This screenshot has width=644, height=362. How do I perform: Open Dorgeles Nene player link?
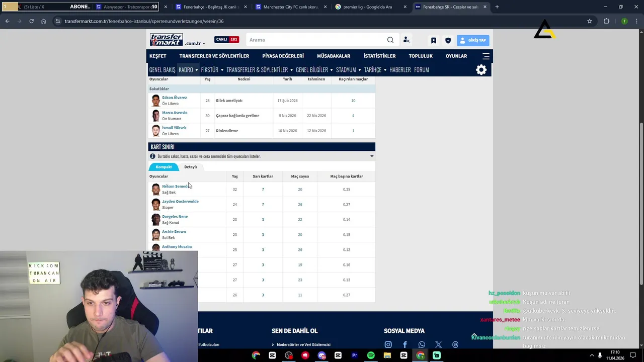(x=175, y=217)
